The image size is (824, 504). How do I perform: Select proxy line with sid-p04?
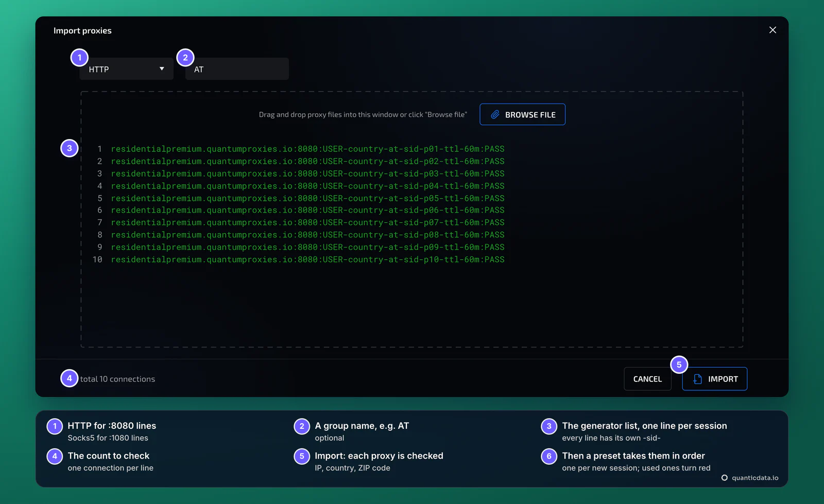click(x=307, y=186)
